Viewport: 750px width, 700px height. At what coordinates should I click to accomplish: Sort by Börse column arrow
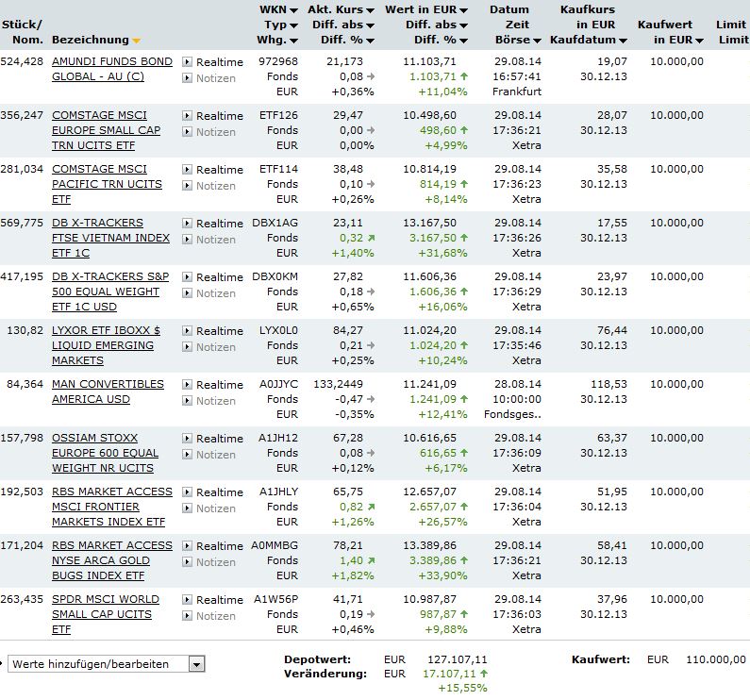point(537,42)
